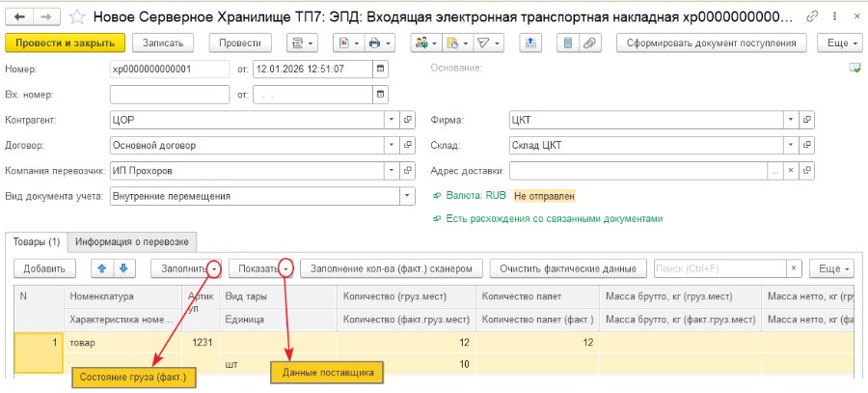The height and width of the screenshot is (393, 868).
Task: Open the Валюта: RUB link
Action: tap(476, 196)
